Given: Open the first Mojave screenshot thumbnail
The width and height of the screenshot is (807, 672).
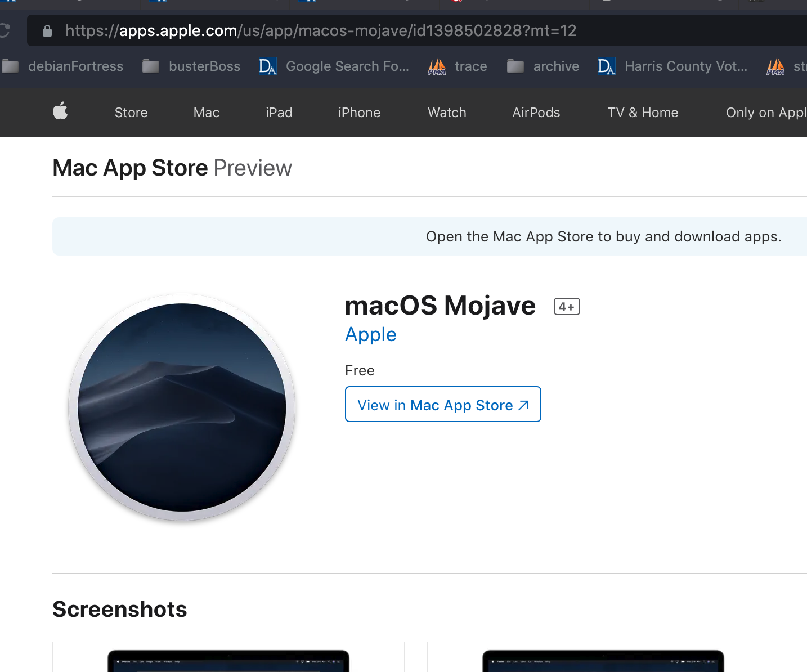Looking at the screenshot, I should [228, 657].
